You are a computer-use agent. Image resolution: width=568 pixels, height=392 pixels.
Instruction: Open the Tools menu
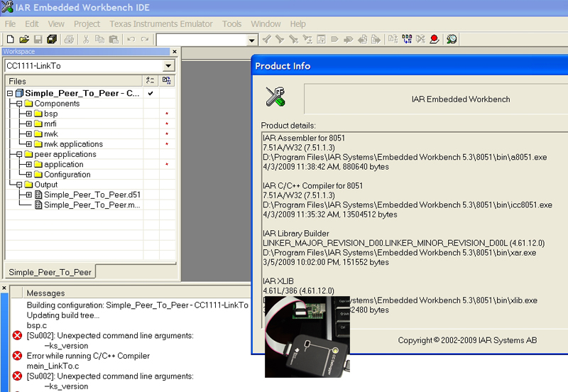point(232,24)
